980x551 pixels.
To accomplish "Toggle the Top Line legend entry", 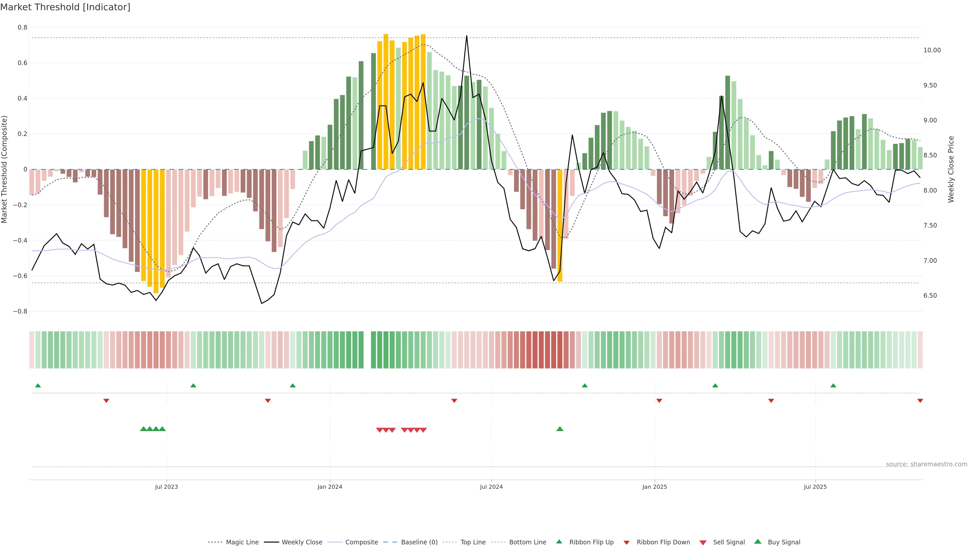I will 473,542.
